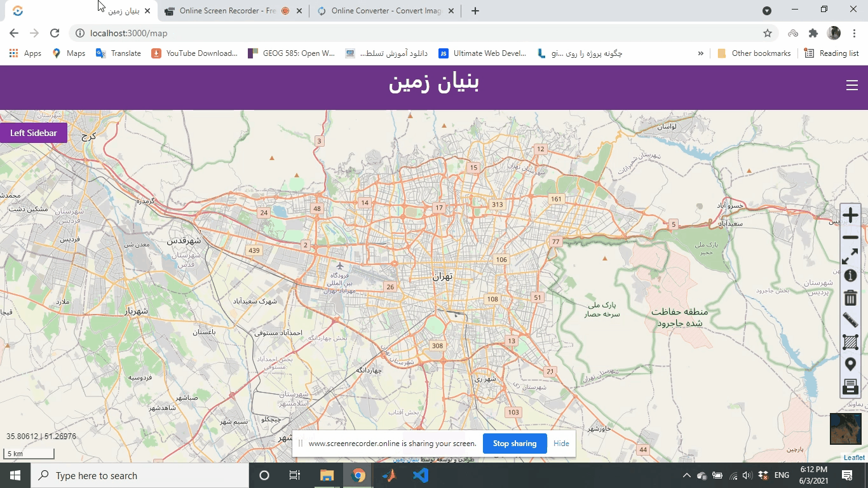The width and height of the screenshot is (868, 488).
Task: Open the Chrome extensions puzzle icon
Action: click(x=813, y=33)
